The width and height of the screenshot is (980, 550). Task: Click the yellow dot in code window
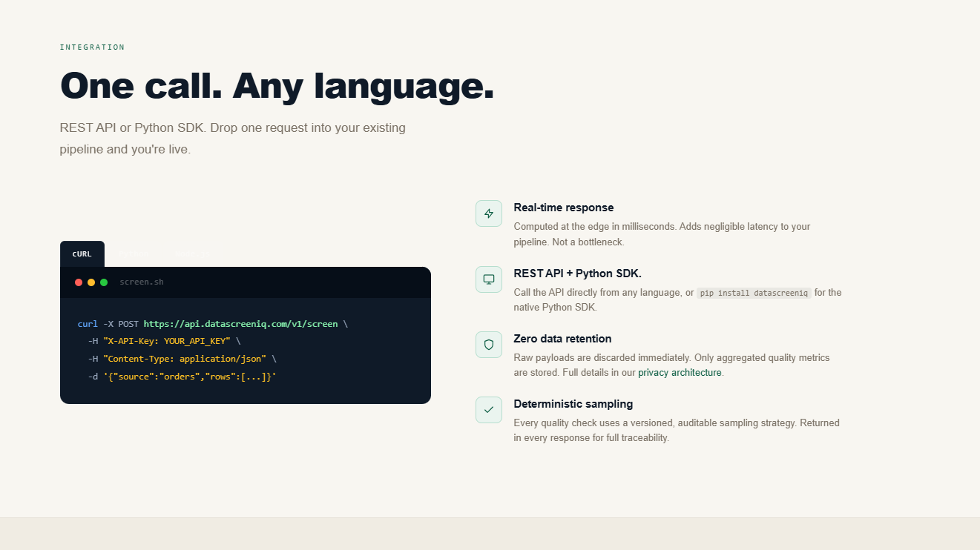(x=91, y=282)
